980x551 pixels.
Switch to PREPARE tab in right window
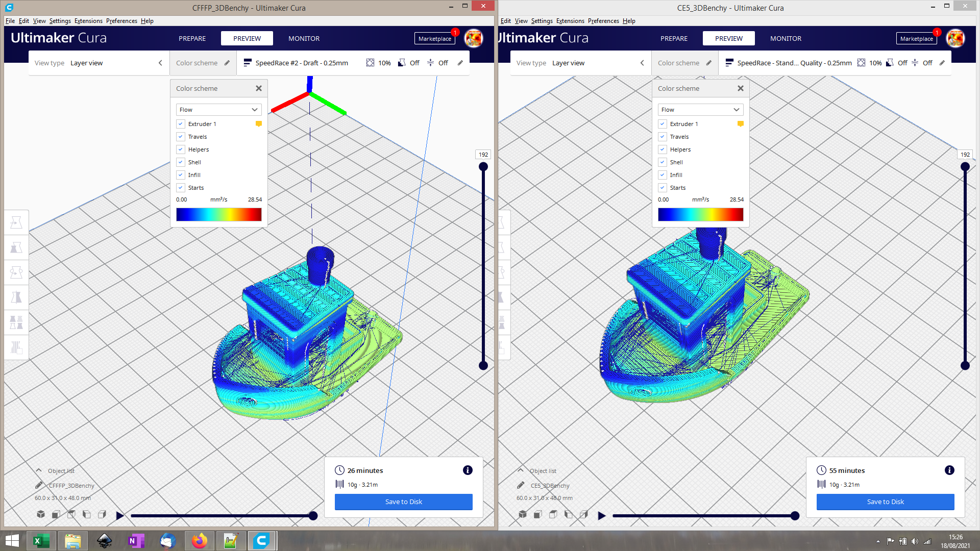pos(674,38)
